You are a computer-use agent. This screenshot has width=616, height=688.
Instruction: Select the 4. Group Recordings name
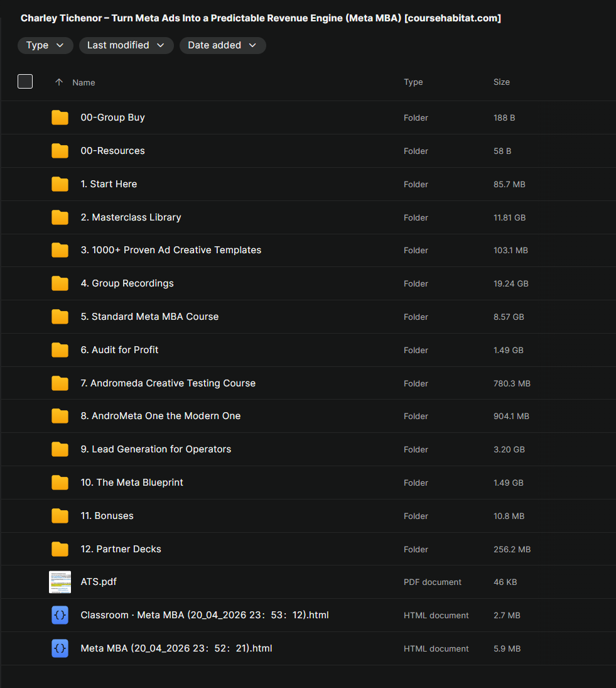pyautogui.click(x=127, y=283)
